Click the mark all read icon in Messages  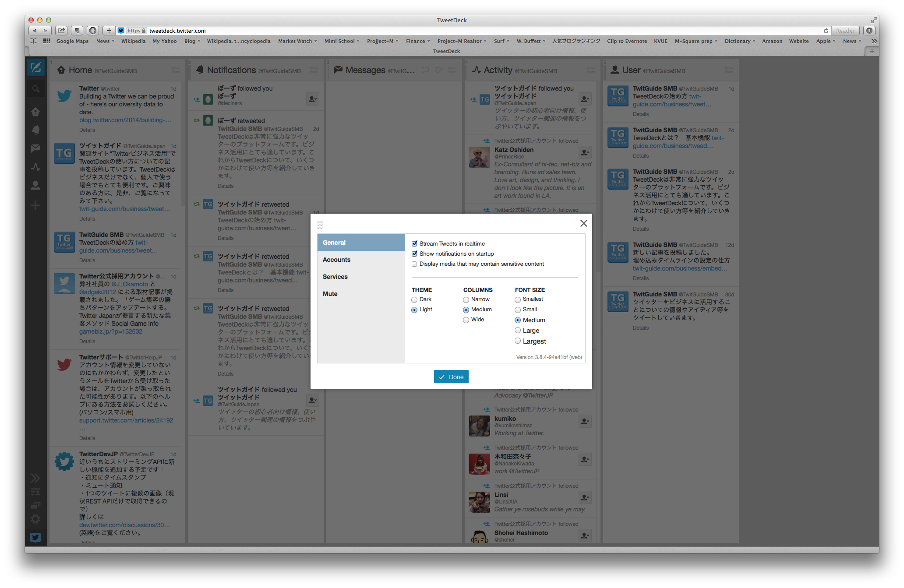coord(439,70)
